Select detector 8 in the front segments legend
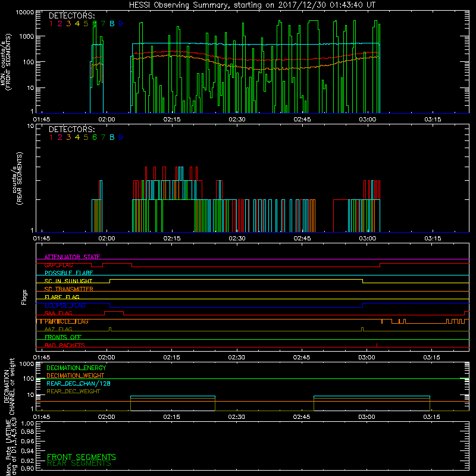The height and width of the screenshot is (476, 476). pos(112,23)
